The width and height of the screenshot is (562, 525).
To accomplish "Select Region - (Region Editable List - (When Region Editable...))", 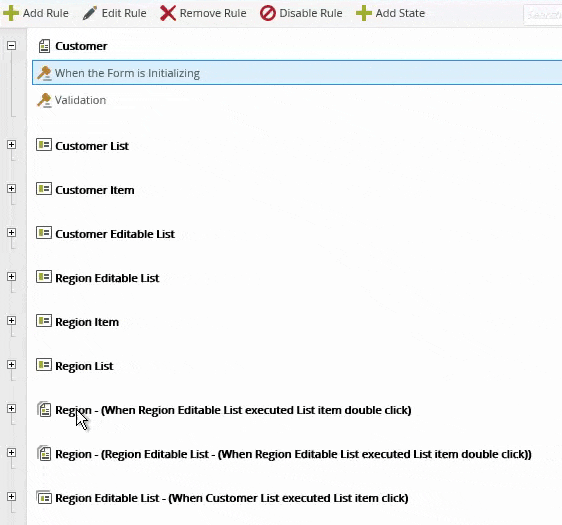I will point(293,454).
